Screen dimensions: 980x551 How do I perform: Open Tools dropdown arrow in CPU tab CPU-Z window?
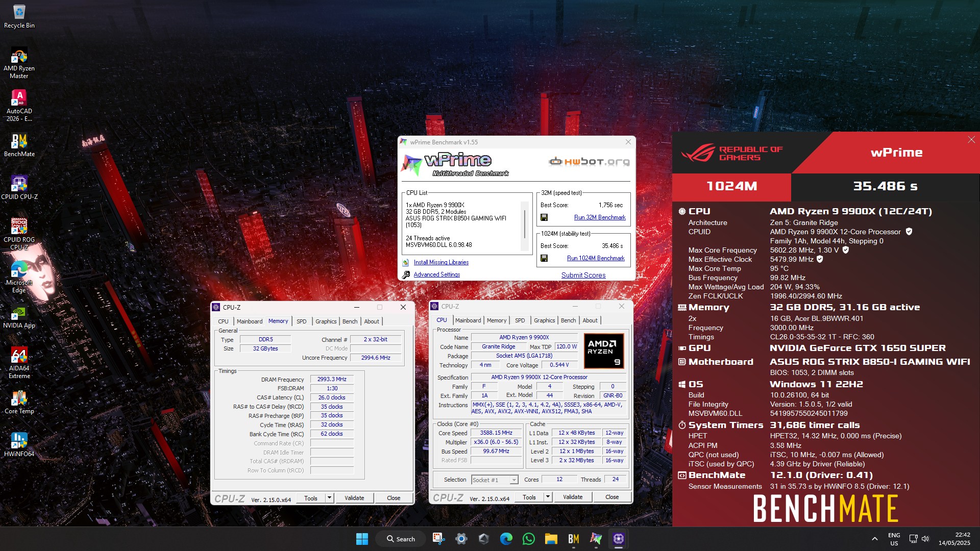[548, 497]
